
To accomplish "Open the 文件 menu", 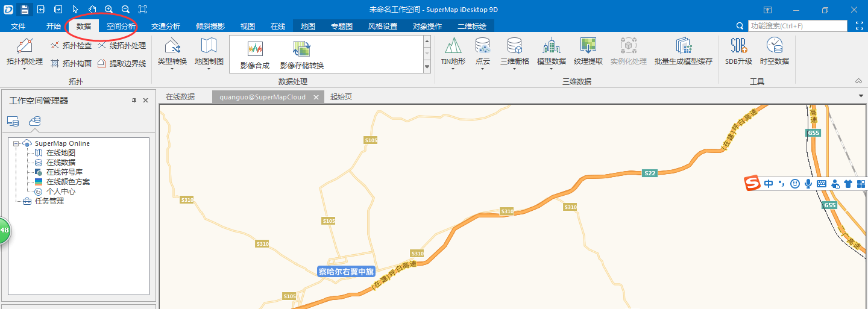I will (x=18, y=26).
